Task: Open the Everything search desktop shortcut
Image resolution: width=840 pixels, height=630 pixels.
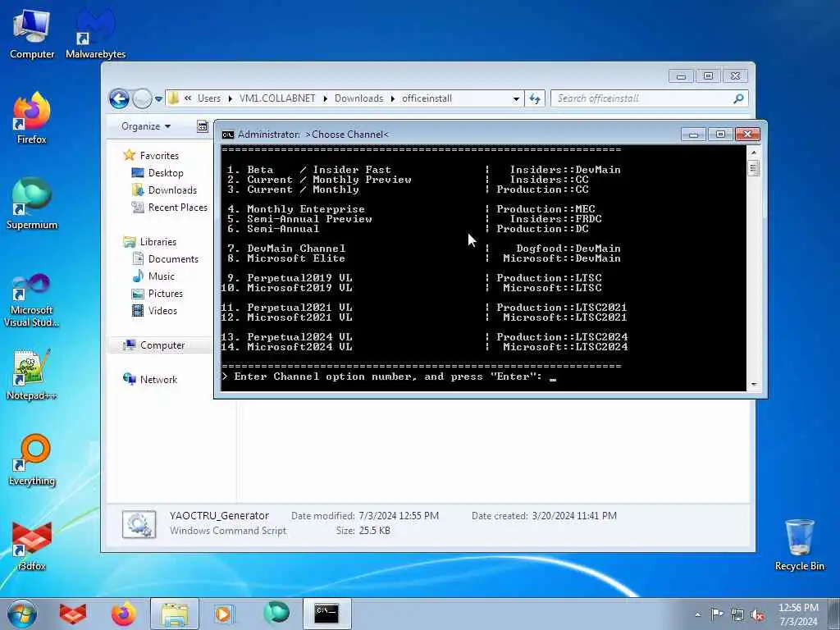Action: pyautogui.click(x=32, y=459)
